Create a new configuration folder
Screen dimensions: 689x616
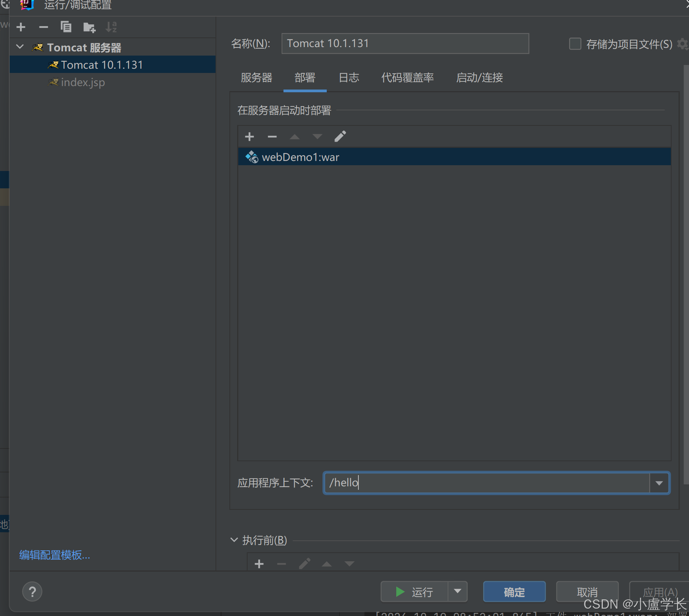click(x=89, y=27)
